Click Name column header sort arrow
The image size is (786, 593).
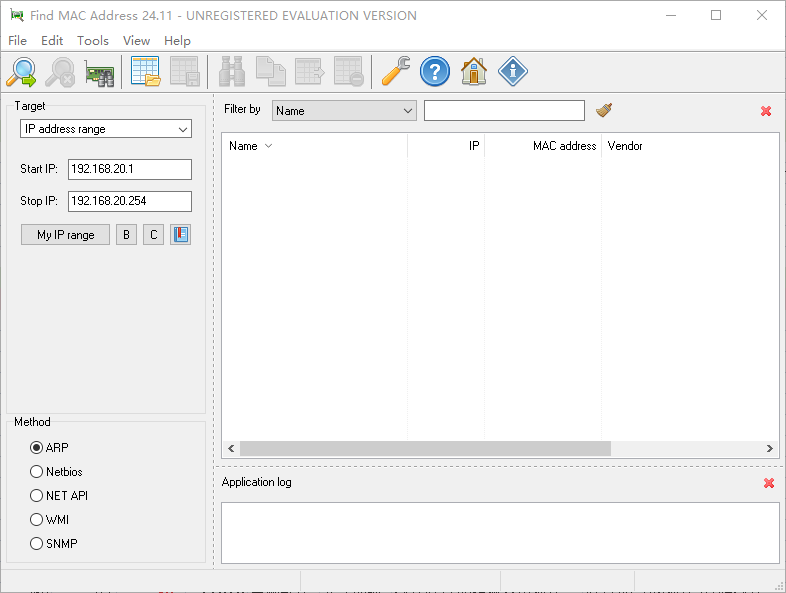pos(268,146)
